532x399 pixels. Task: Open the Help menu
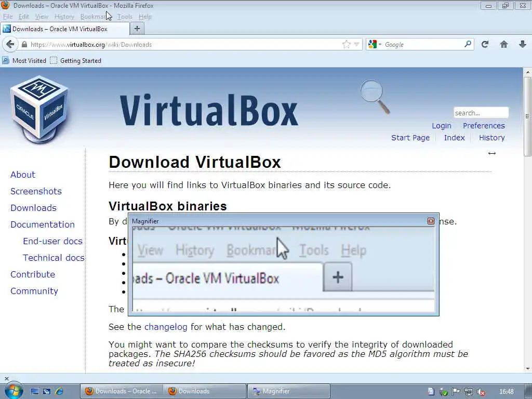145,17
